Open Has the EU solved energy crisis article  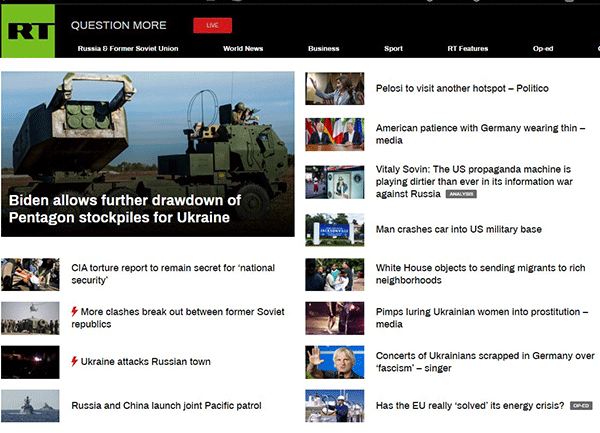pos(470,405)
